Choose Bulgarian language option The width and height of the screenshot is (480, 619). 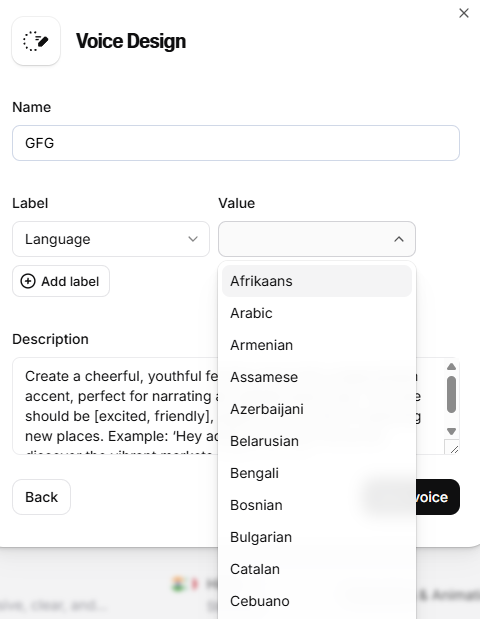click(x=317, y=537)
